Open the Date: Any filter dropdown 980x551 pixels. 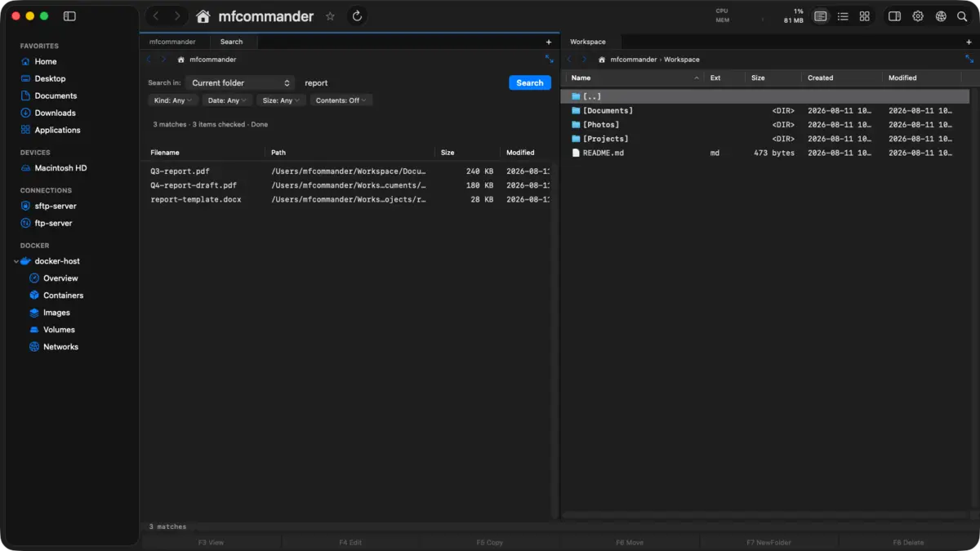pos(227,100)
